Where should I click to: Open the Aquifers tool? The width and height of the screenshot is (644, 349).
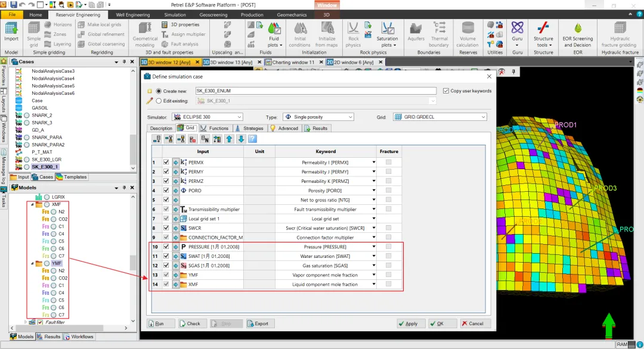416,32
